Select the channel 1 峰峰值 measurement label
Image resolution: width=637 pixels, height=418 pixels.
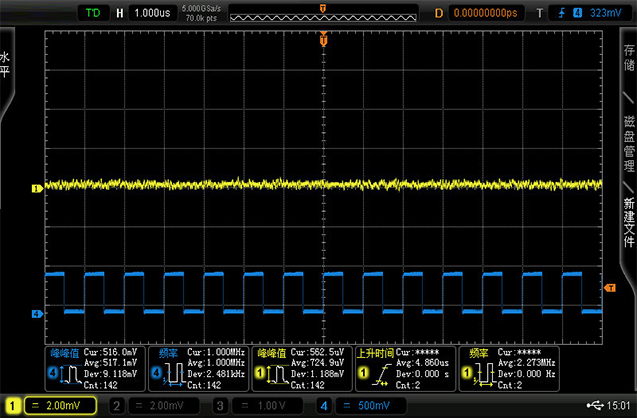(x=271, y=353)
